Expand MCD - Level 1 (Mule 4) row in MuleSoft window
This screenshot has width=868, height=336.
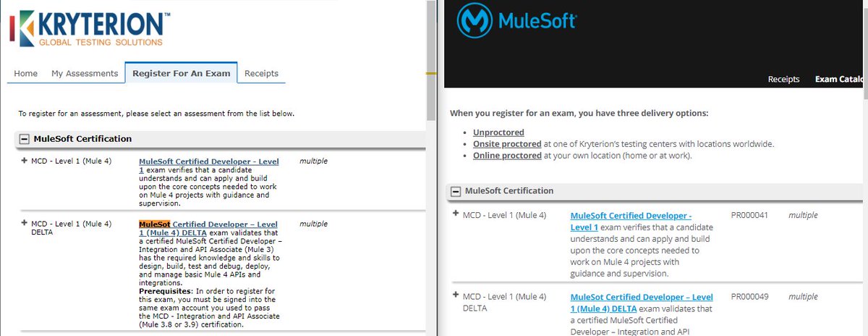[456, 214]
